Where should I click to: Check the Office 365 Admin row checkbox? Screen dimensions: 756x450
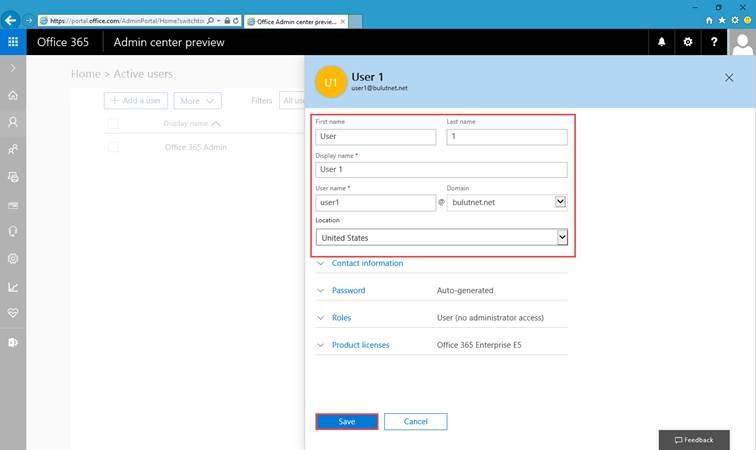click(x=113, y=147)
